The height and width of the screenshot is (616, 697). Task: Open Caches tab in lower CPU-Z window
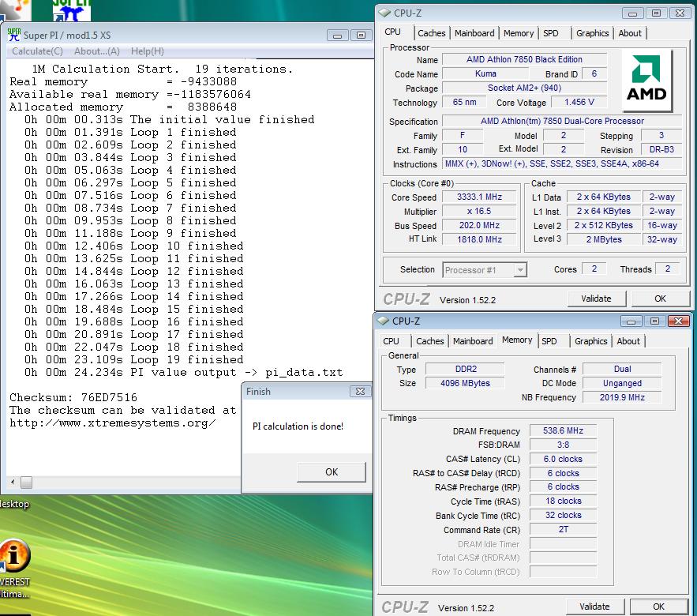pos(430,341)
